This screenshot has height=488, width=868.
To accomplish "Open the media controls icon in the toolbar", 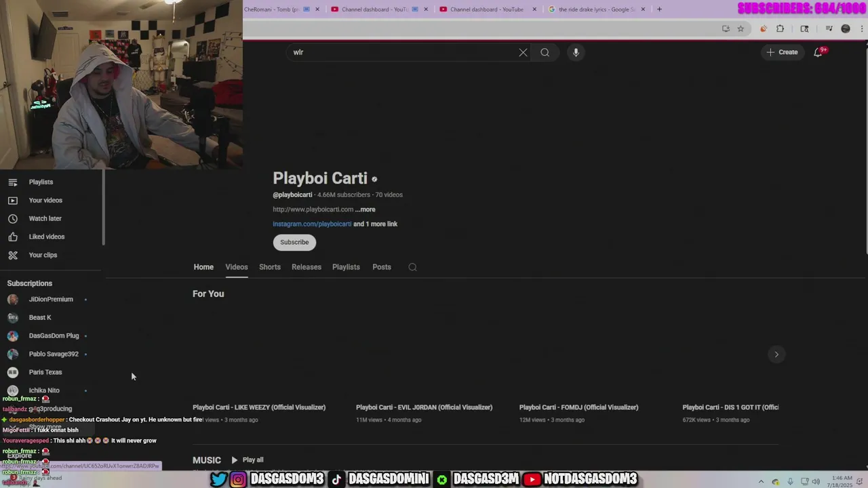I will [x=829, y=28].
